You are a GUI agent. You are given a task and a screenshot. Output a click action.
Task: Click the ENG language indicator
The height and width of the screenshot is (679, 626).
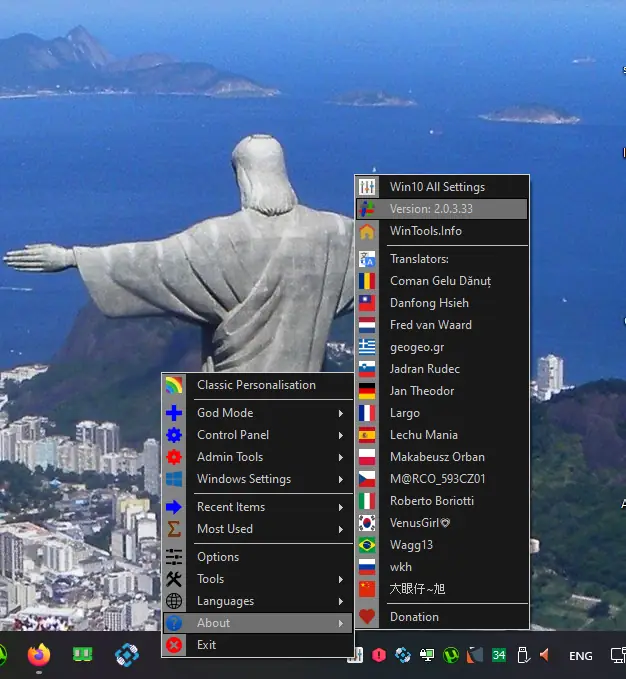tap(581, 656)
